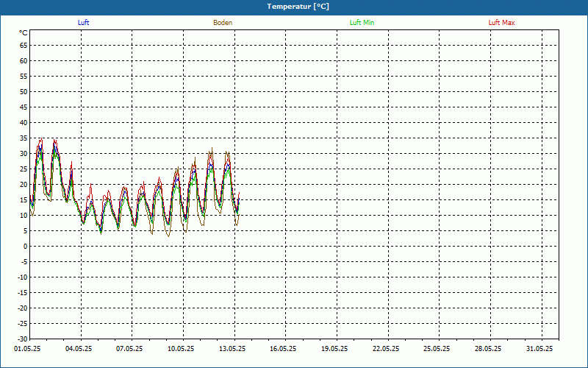Click the 45 y-axis value

24,107
